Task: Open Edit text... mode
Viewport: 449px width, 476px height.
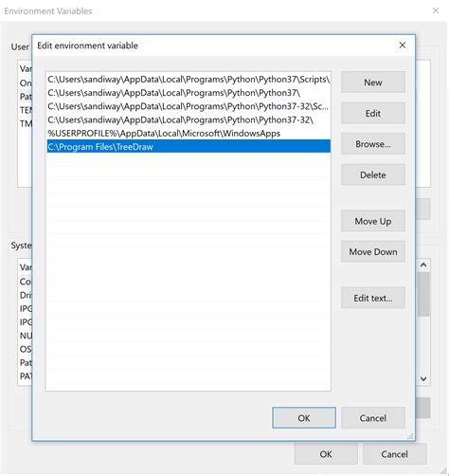Action: [x=373, y=298]
